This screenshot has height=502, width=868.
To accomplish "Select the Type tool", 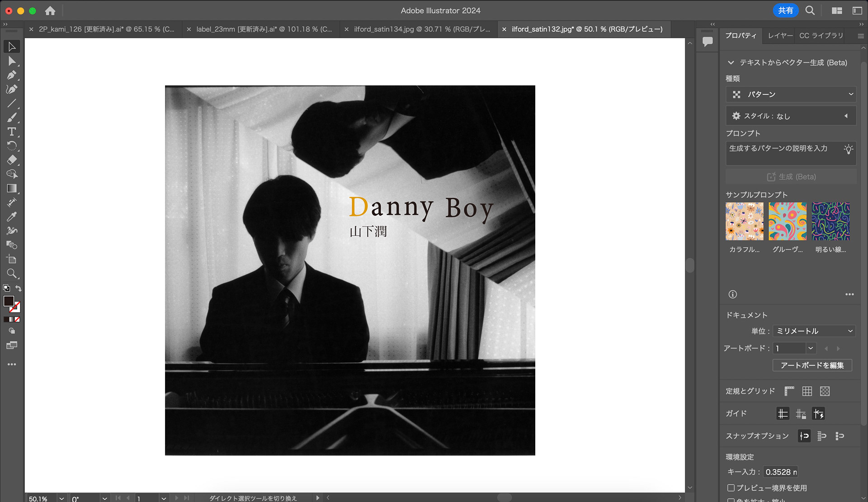I will (x=12, y=132).
